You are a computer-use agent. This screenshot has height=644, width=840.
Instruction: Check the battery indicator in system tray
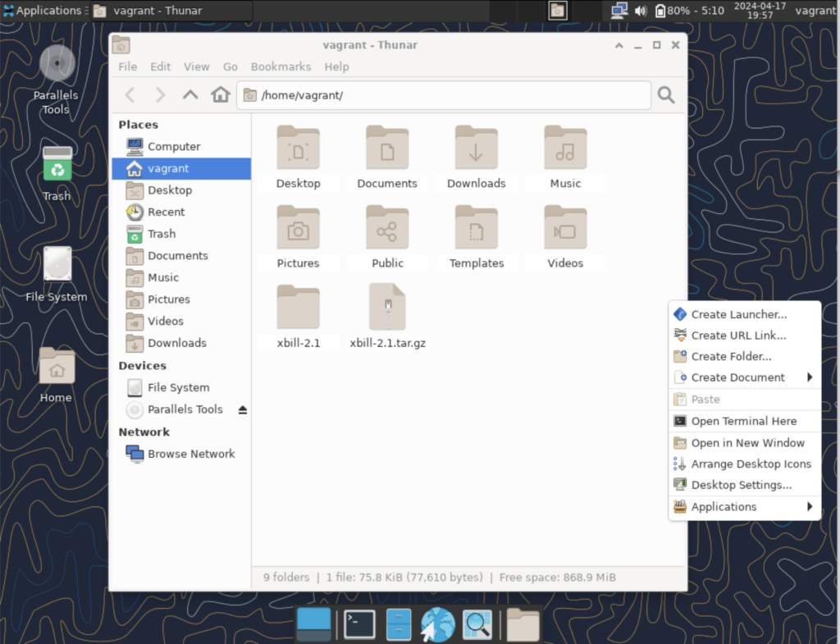point(661,11)
